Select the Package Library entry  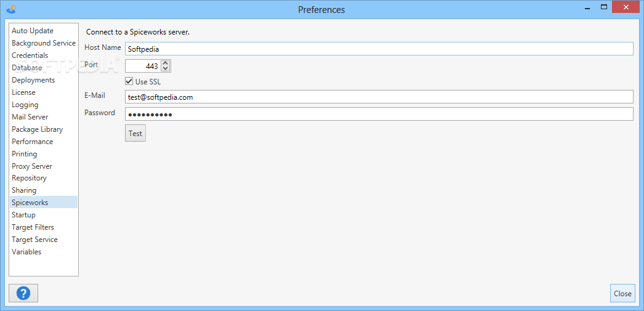44,129
